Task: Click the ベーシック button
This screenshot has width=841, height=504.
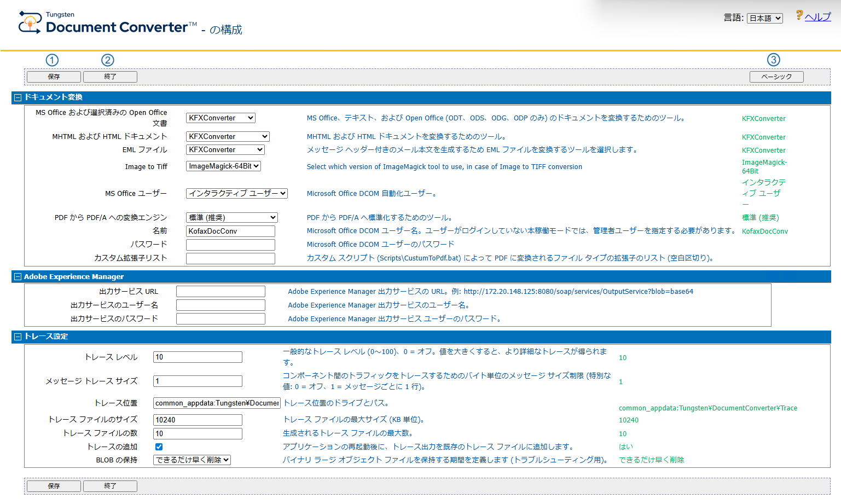Action: [776, 77]
